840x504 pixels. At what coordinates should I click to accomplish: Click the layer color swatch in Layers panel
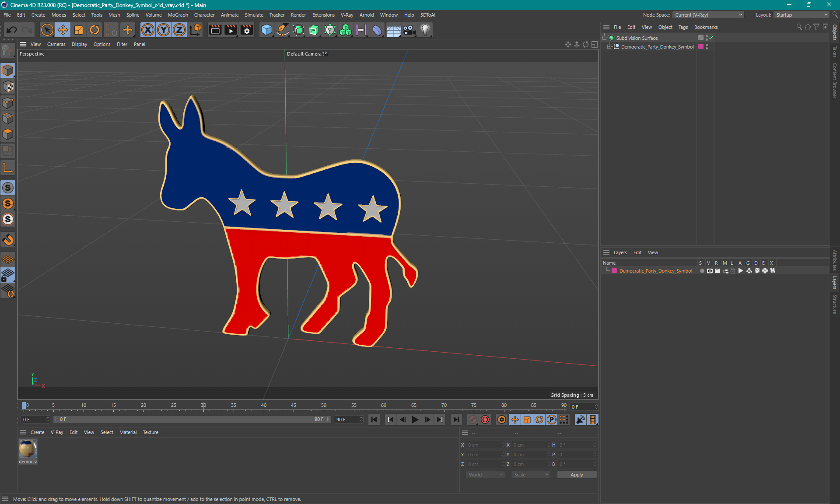(x=614, y=271)
